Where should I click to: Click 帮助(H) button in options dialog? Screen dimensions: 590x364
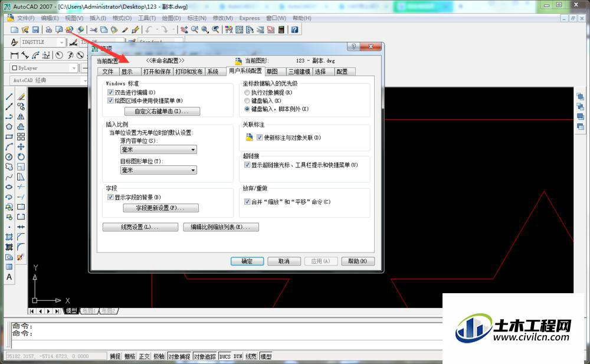358,261
